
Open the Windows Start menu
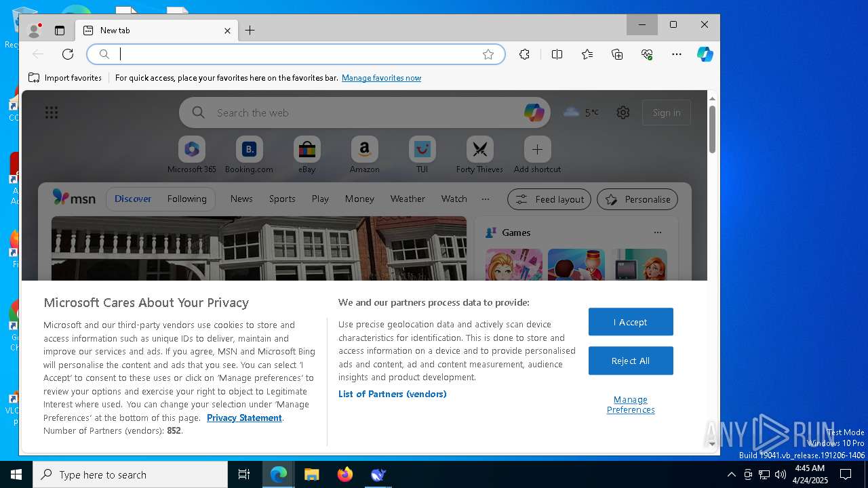[x=16, y=474]
